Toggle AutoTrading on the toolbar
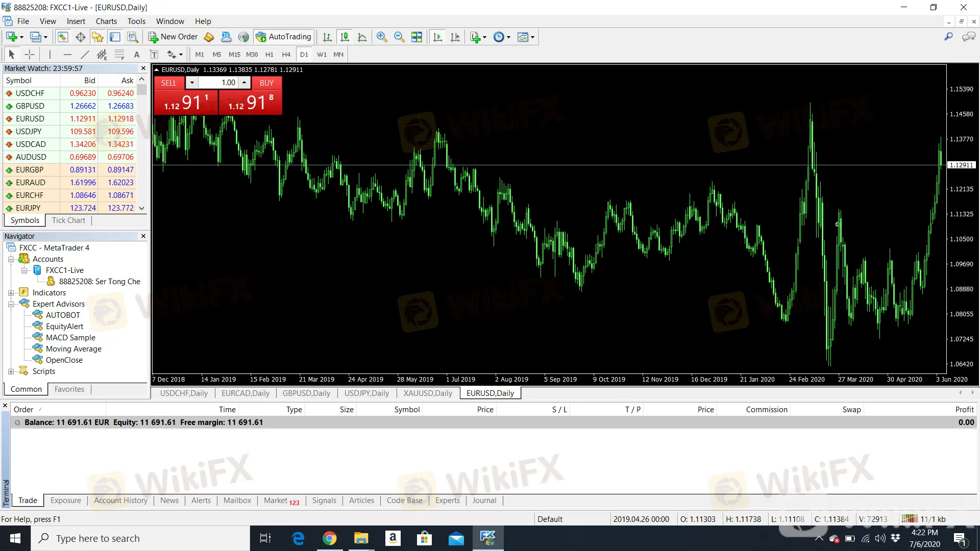Viewport: 980px width, 551px height. click(x=284, y=37)
